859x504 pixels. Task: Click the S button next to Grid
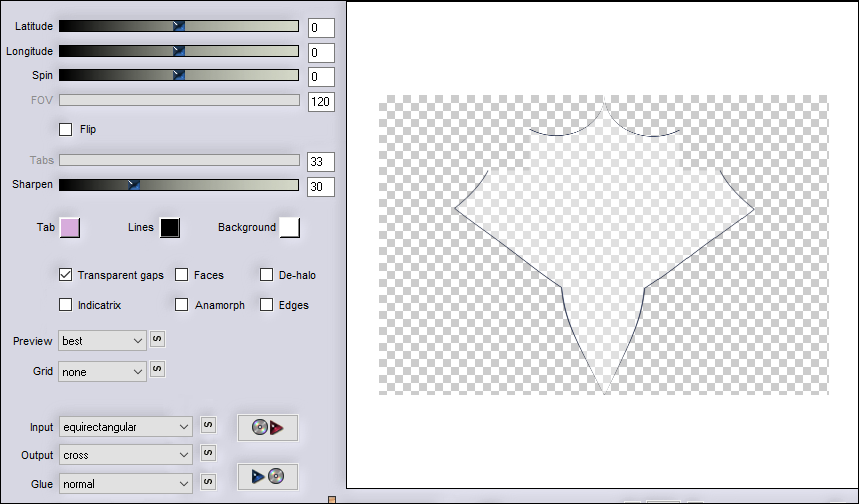click(x=157, y=369)
